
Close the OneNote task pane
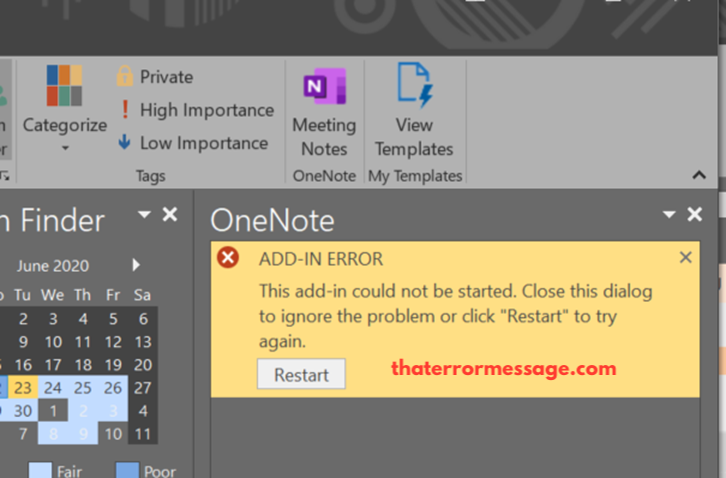pos(695,214)
